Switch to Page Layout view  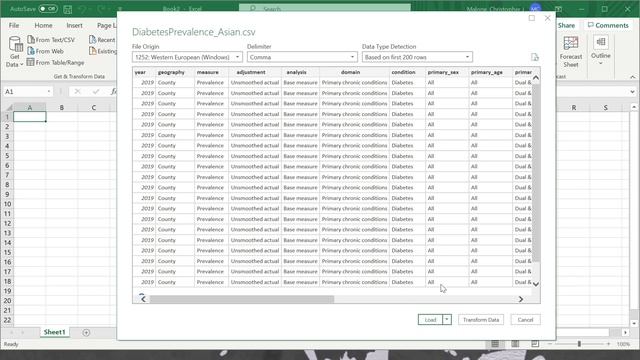click(515, 344)
